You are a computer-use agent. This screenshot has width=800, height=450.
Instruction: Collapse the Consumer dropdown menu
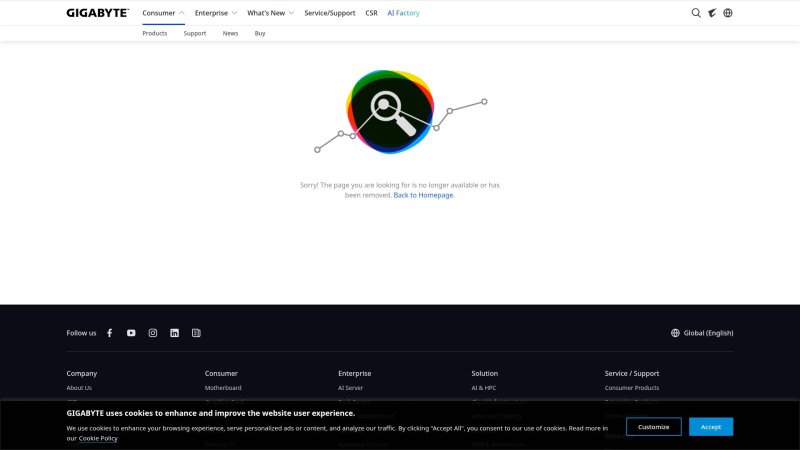point(164,13)
